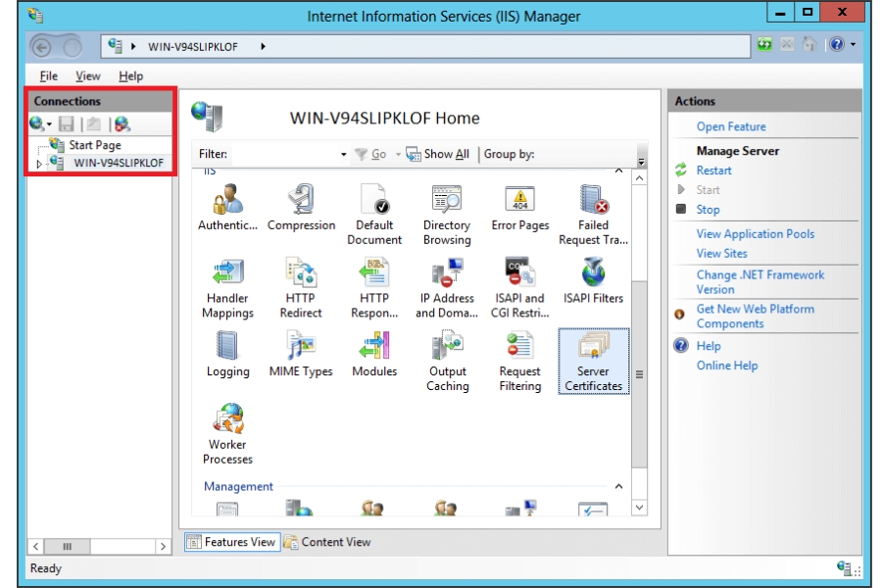Click features list scroll down arrow
Screen dimensions: 882x588
point(640,508)
